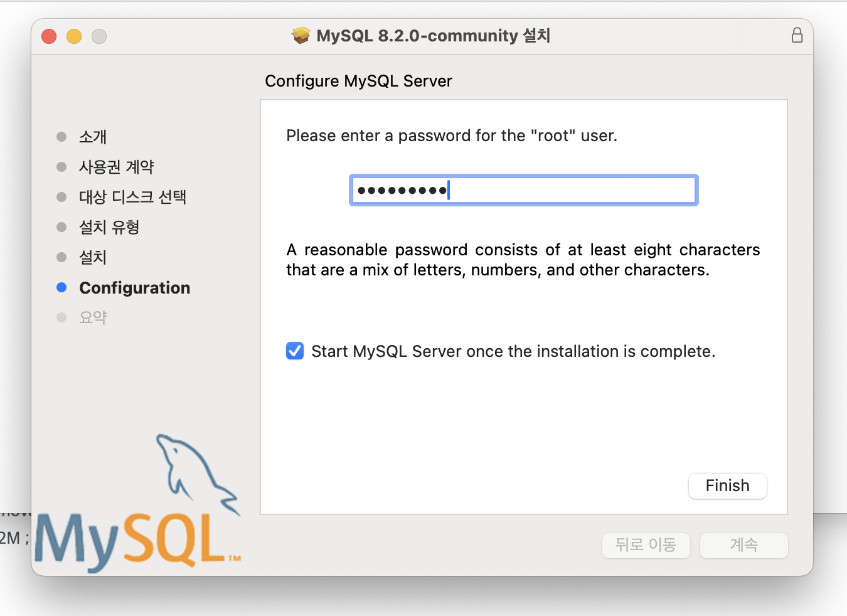Viewport: 847px width, 616px height.
Task: Select the 설치 step in sidebar
Action: pyautogui.click(x=93, y=257)
